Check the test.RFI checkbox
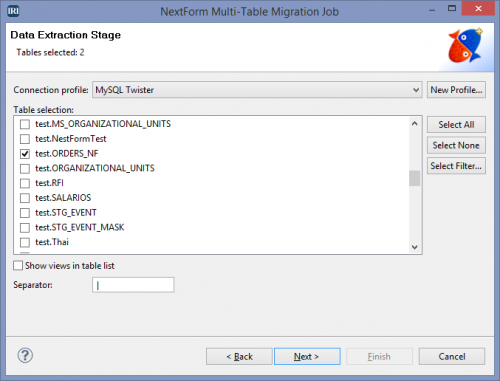Screen dimensions: 500x381 [25, 183]
